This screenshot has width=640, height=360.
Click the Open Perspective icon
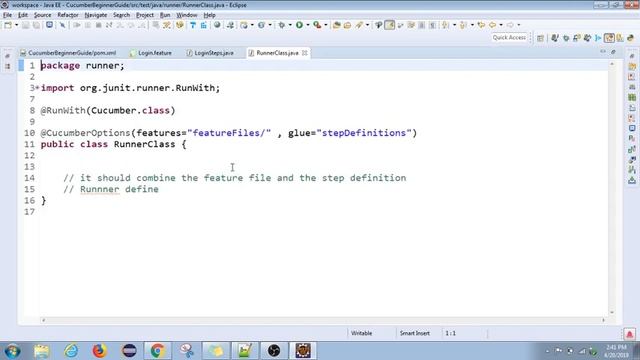[x=540, y=38]
